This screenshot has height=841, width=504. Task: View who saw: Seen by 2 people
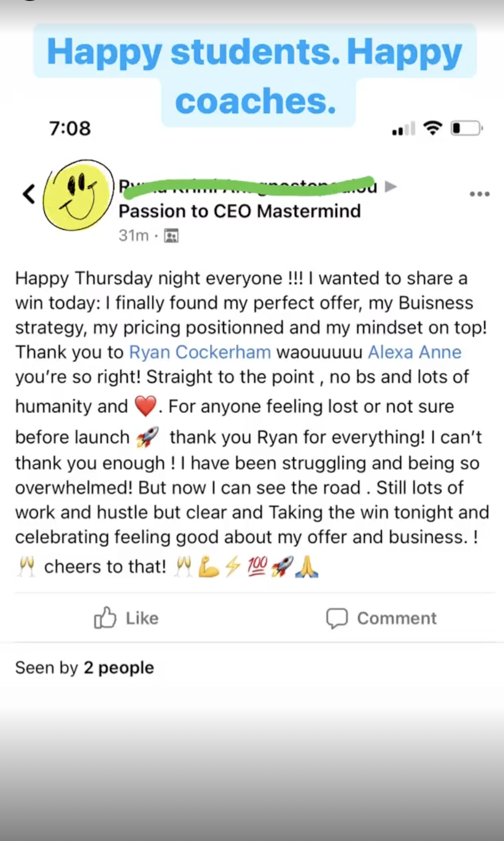[x=84, y=668]
